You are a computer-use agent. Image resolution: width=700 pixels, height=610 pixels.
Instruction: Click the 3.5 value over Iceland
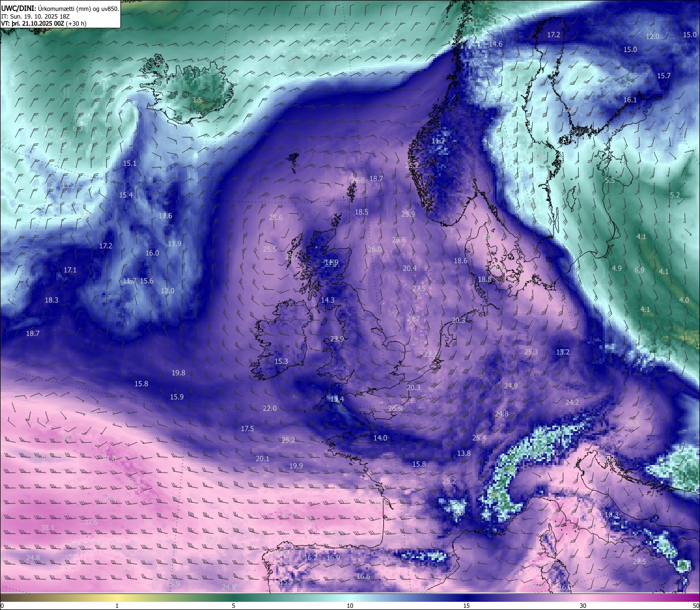[197, 100]
